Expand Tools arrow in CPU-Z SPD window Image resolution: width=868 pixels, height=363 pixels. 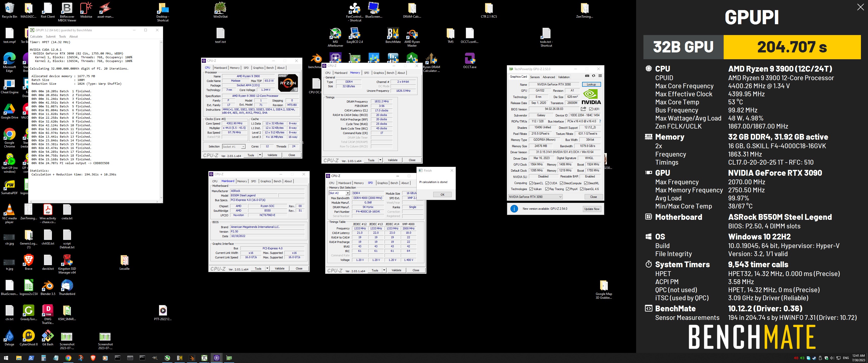384,270
